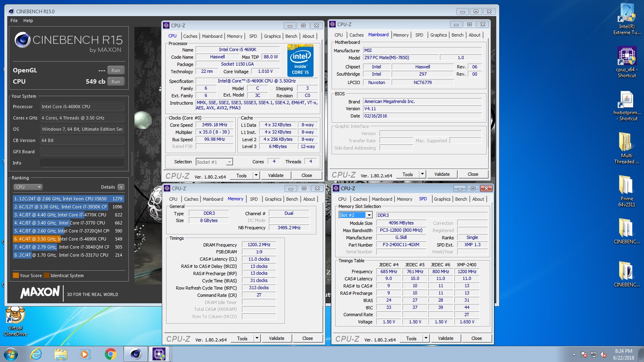Open the Slot #2 memory slot dropdown

[355, 215]
